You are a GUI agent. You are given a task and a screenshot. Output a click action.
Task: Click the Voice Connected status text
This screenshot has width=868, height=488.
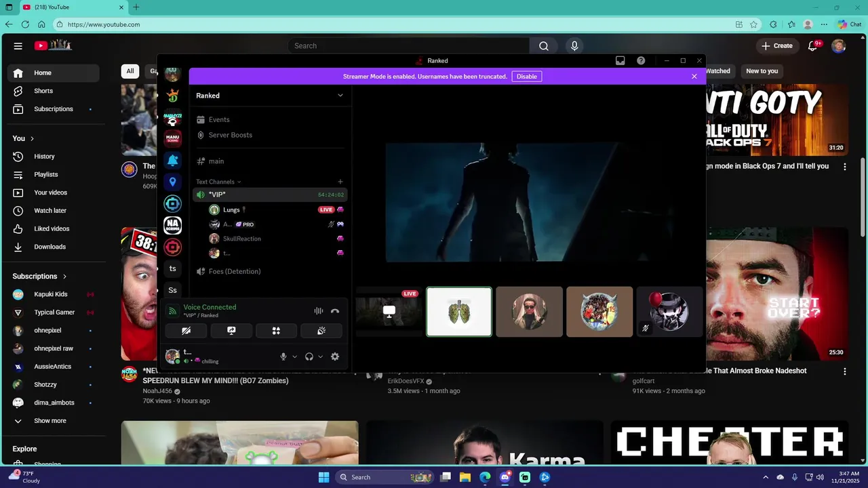(210, 307)
